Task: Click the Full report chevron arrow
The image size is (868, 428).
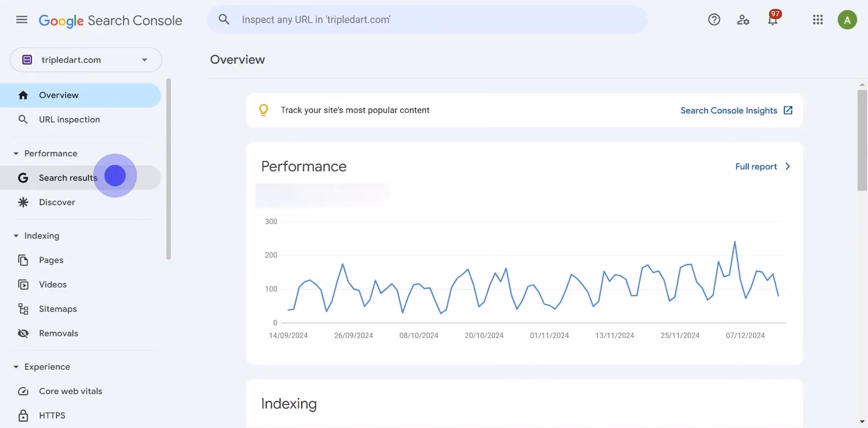Action: tap(788, 167)
